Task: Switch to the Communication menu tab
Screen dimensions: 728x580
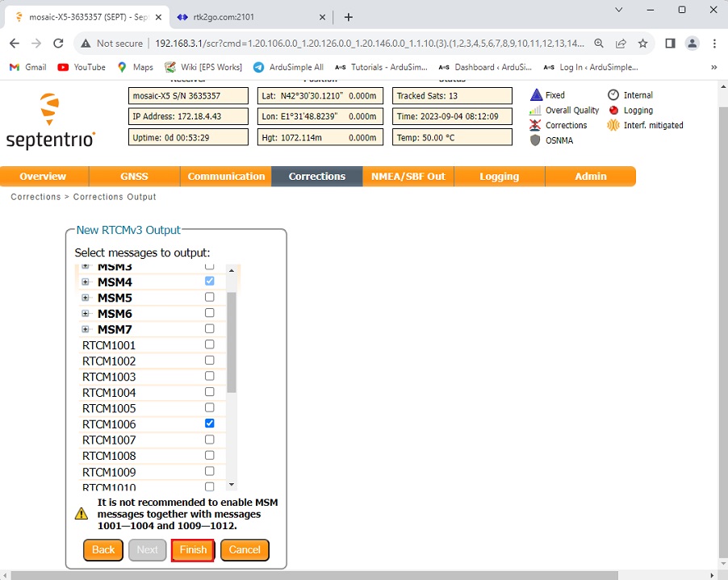Action: (x=226, y=177)
